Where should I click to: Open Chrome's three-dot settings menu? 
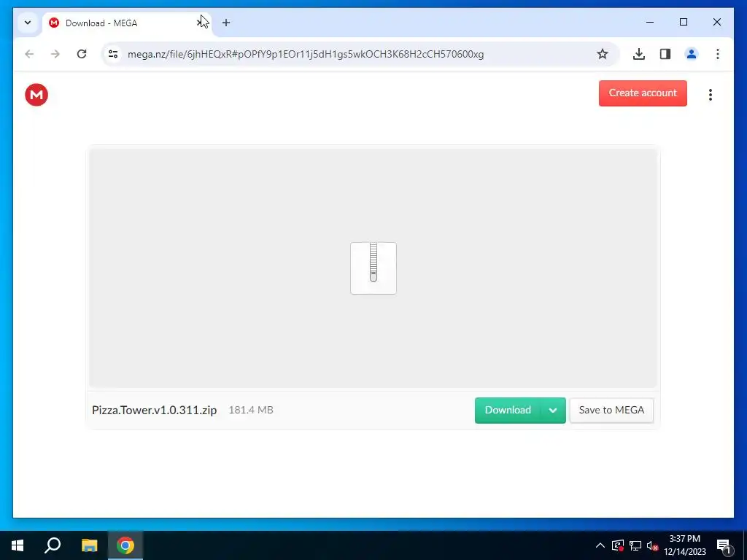[x=718, y=54]
